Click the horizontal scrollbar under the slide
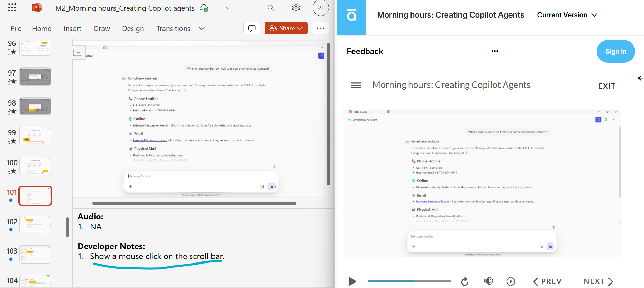The image size is (644, 288). (194, 203)
